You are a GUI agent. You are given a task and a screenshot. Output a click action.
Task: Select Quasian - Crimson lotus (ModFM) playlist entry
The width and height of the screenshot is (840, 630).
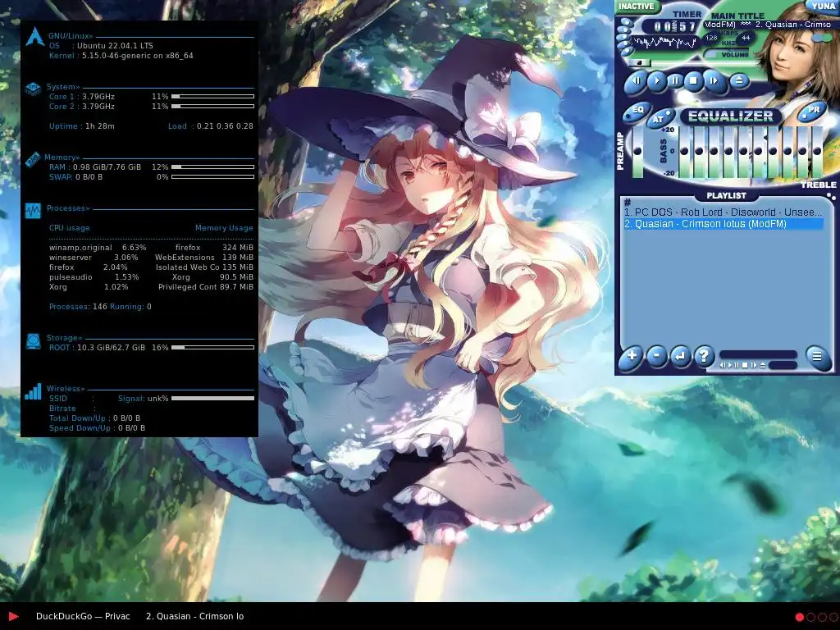(723, 224)
